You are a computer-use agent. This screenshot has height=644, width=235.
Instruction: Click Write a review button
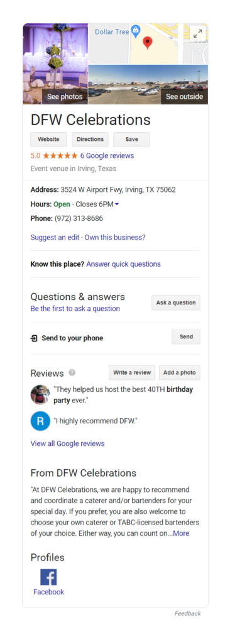[132, 372]
